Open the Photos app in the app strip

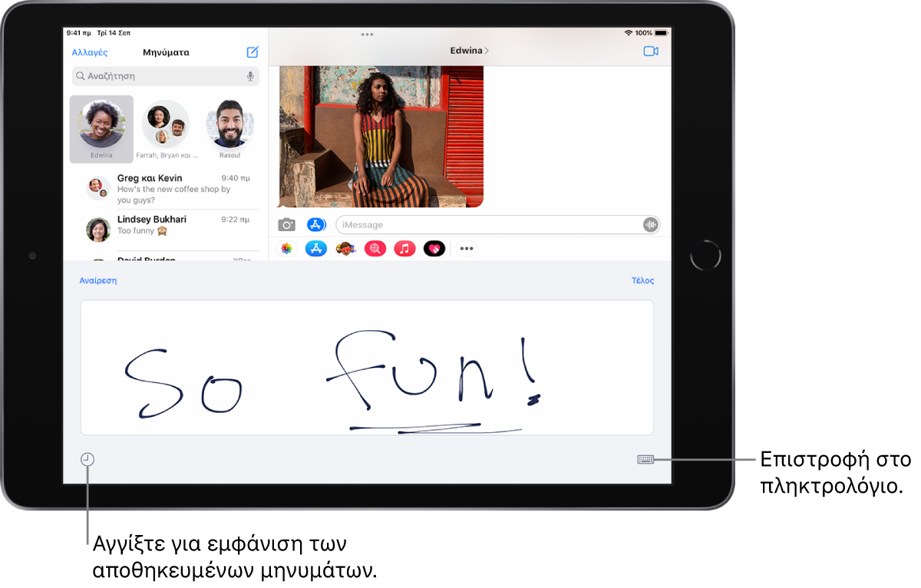[x=286, y=249]
